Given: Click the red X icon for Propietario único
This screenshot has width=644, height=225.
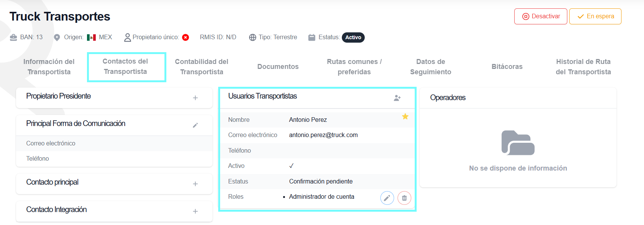Looking at the screenshot, I should 185,37.
